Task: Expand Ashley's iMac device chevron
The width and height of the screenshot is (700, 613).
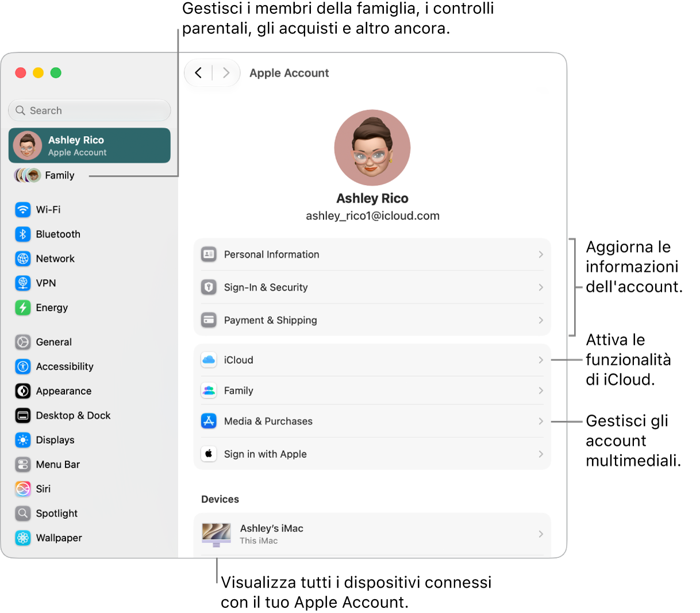Action: [541, 534]
